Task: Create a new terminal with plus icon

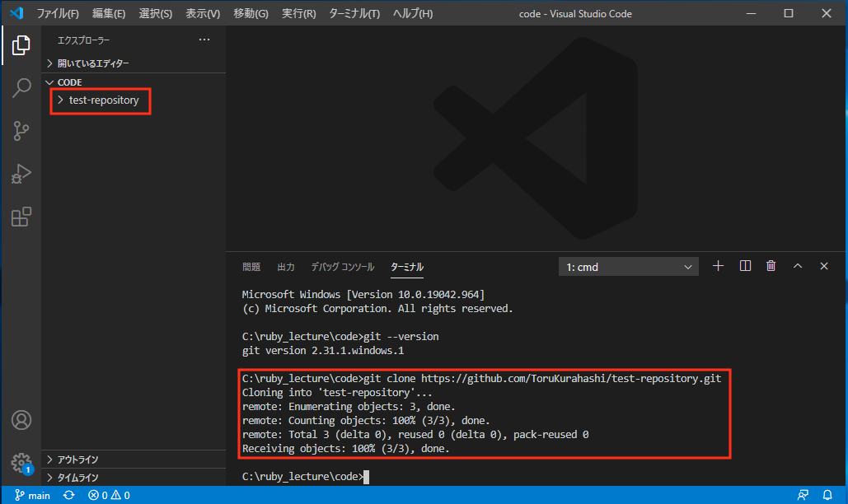Action: pyautogui.click(x=718, y=266)
